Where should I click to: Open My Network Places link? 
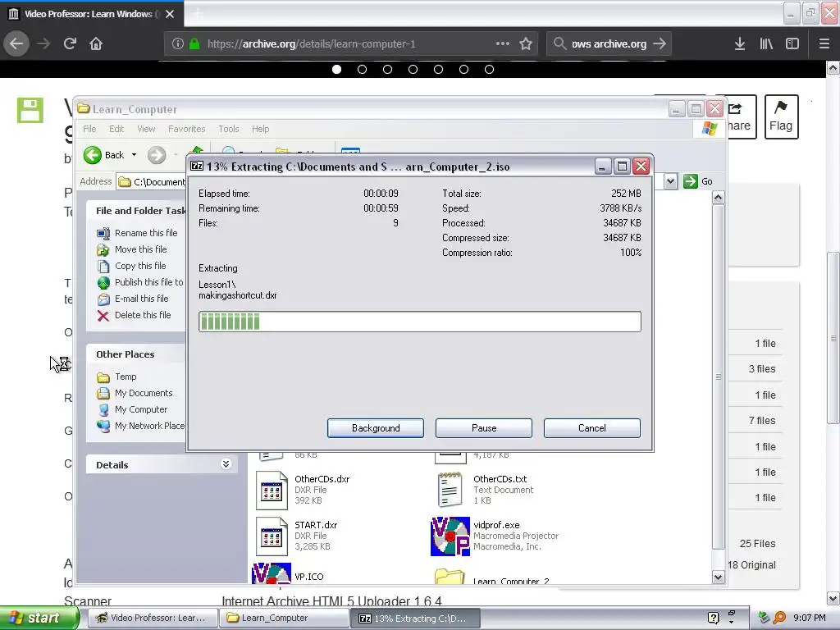coord(140,426)
